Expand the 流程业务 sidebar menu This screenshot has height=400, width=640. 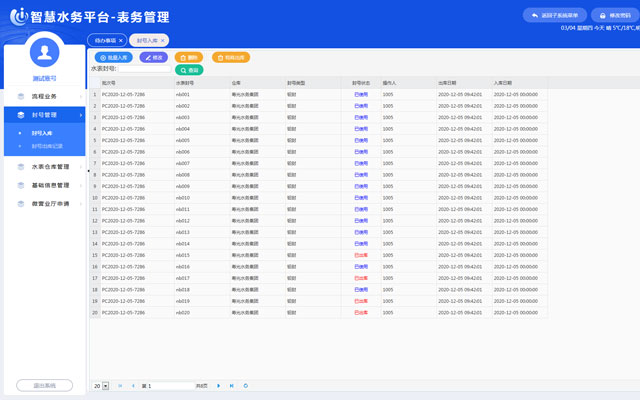[x=43, y=97]
